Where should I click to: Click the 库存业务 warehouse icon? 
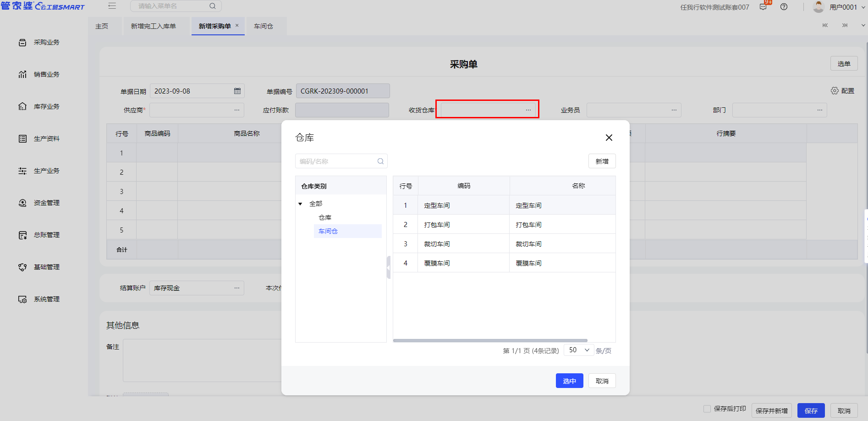click(22, 106)
